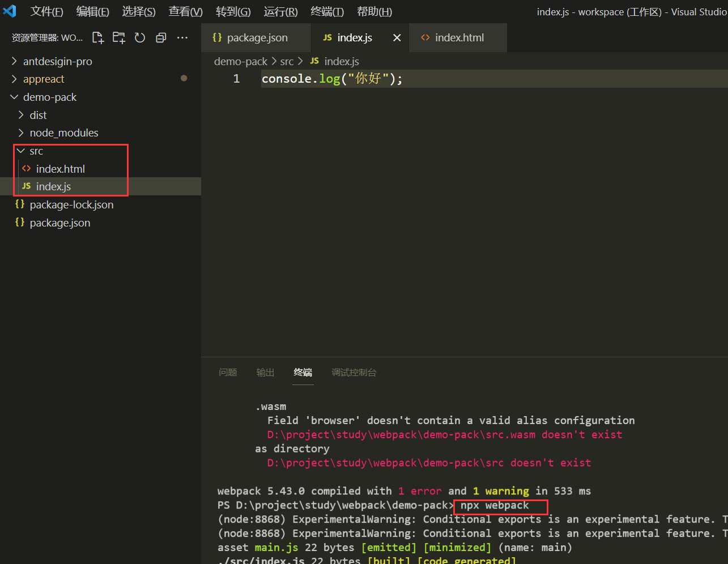Click the VS Code logo icon
This screenshot has height=564, width=728.
click(x=10, y=11)
